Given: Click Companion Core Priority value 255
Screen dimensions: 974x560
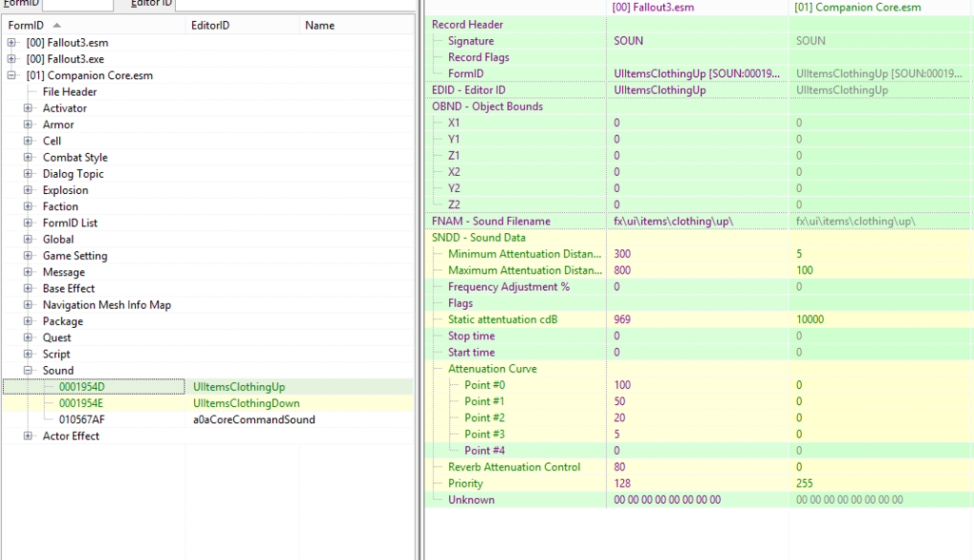Looking at the screenshot, I should tap(805, 484).
